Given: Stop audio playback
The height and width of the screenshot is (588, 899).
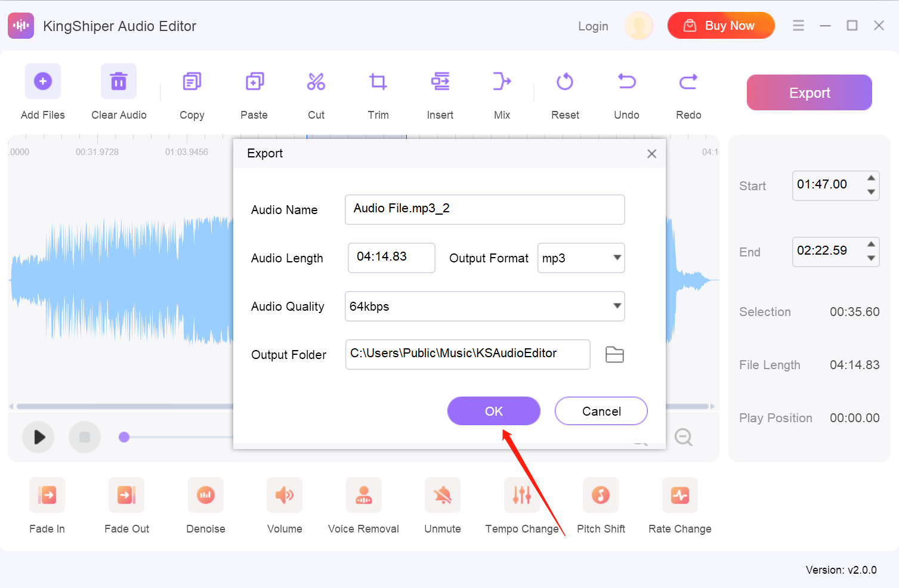Looking at the screenshot, I should (x=85, y=437).
